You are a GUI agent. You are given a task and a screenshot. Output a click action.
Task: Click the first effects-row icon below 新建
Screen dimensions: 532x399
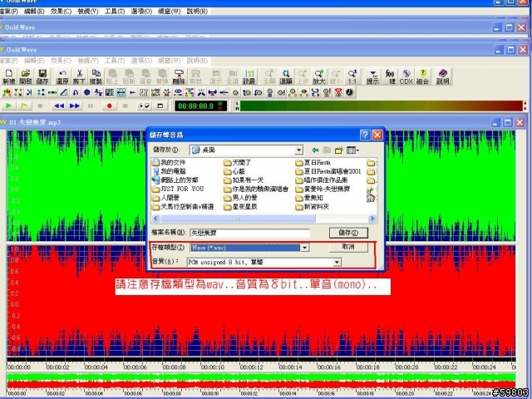pyautogui.click(x=7, y=92)
